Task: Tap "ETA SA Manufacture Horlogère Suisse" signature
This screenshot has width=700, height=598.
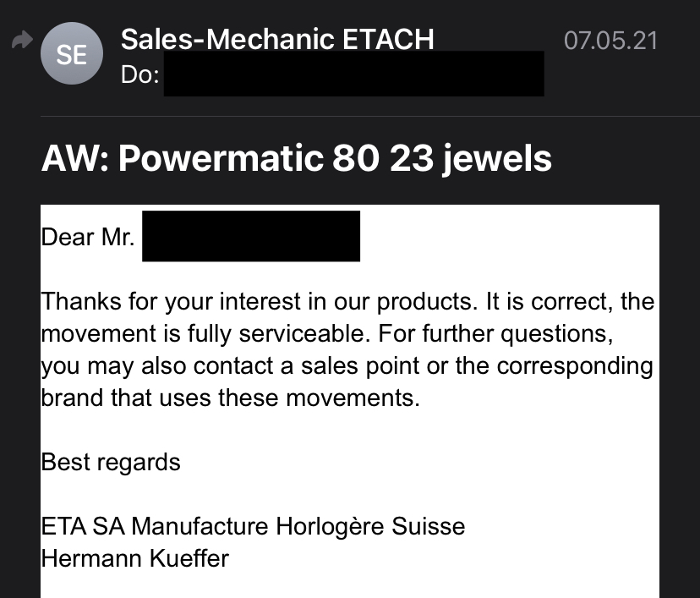Action: pyautogui.click(x=253, y=526)
